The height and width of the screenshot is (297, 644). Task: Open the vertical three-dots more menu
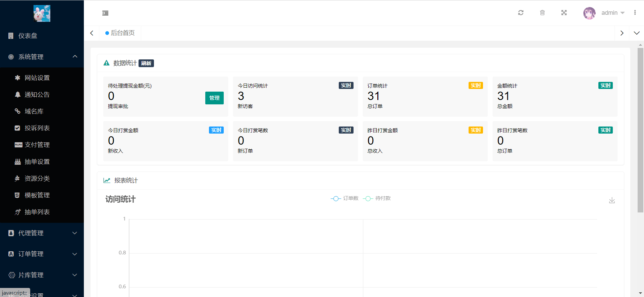635,13
